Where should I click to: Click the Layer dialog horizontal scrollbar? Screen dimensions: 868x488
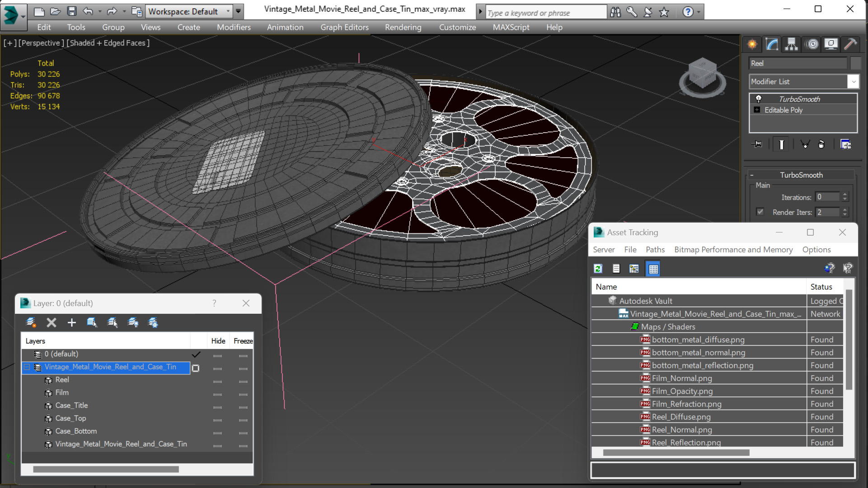pyautogui.click(x=106, y=469)
